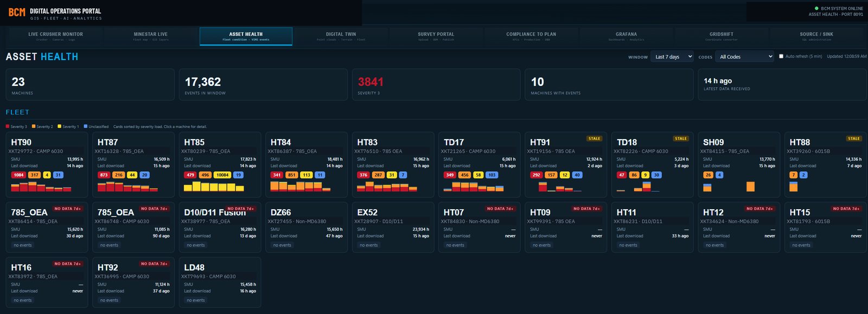Click the 14 h ago latest data tile
Screen dimensions: 868x314
coord(782,84)
